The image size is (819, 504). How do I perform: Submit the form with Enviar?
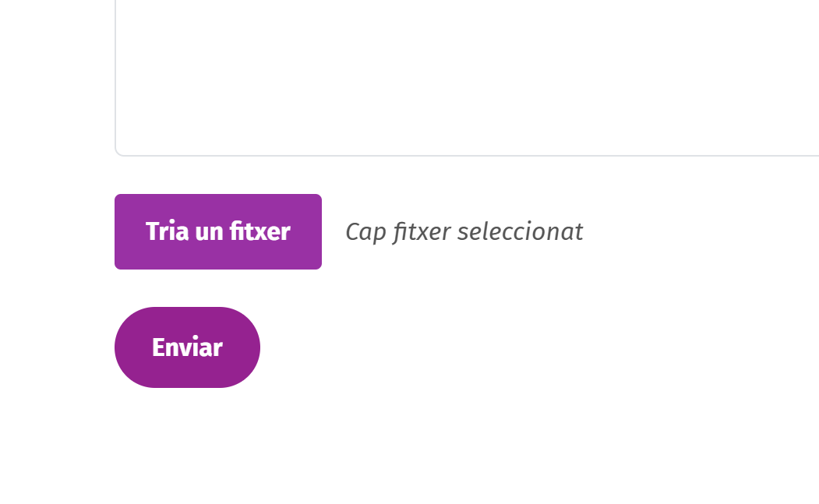coord(187,347)
